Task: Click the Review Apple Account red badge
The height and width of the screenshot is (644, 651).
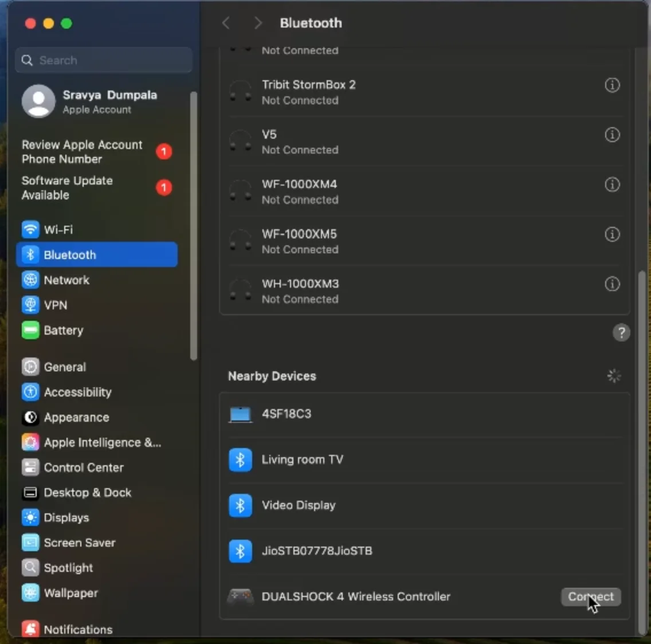Action: point(164,152)
